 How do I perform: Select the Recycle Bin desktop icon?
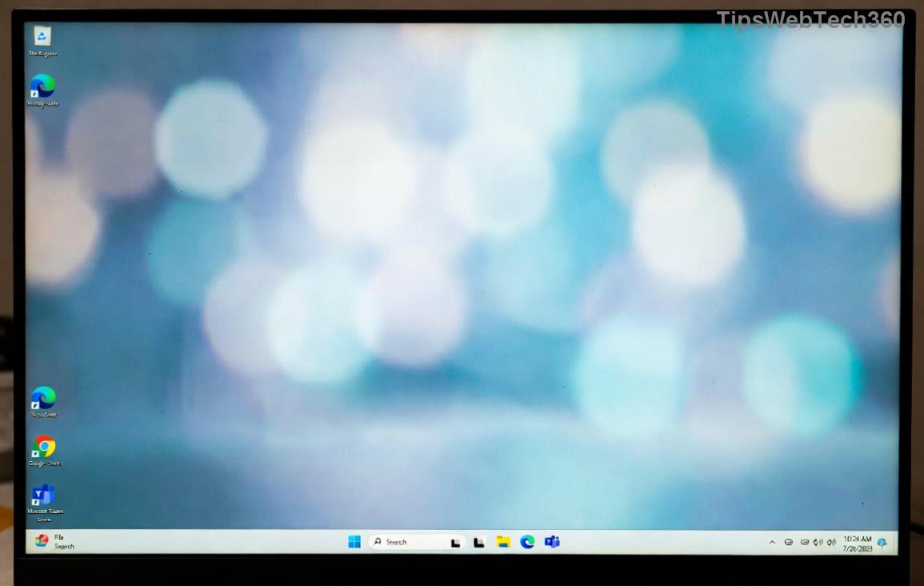pos(42,37)
